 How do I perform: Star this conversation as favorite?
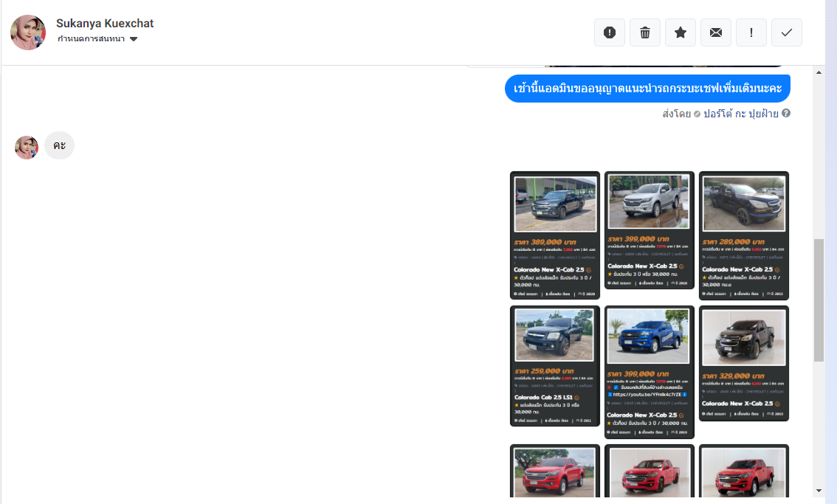click(681, 32)
